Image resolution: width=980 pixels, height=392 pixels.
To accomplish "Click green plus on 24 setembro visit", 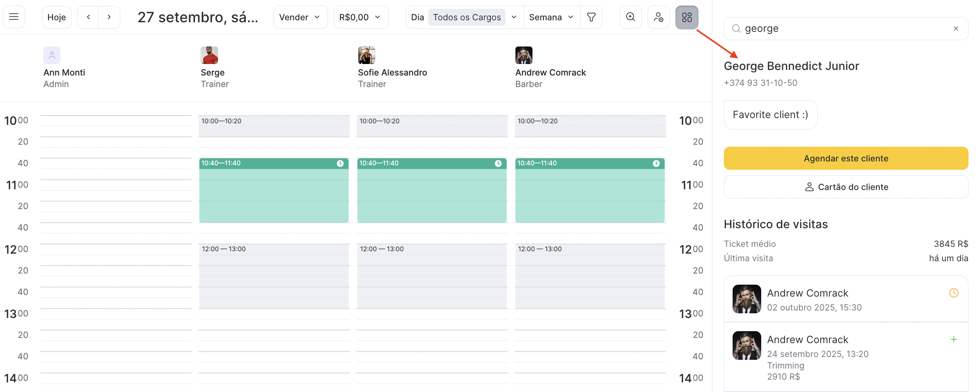I will click(x=953, y=340).
